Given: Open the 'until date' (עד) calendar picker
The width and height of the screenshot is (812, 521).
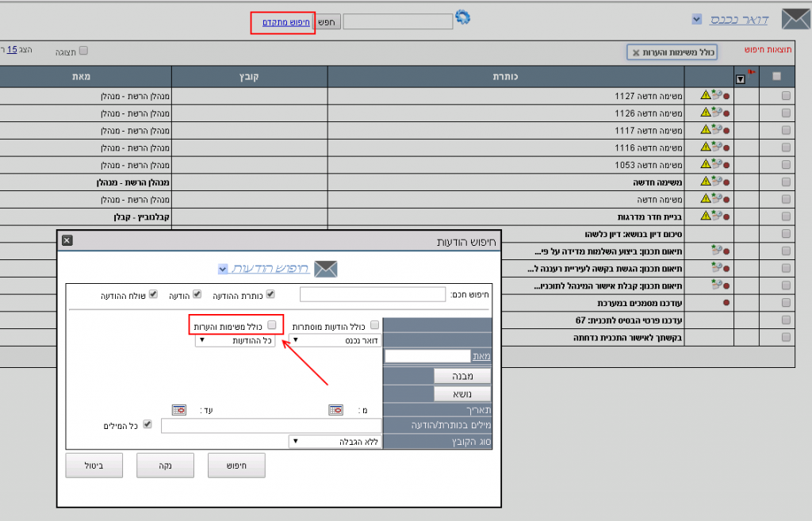Looking at the screenshot, I should pyautogui.click(x=179, y=410).
